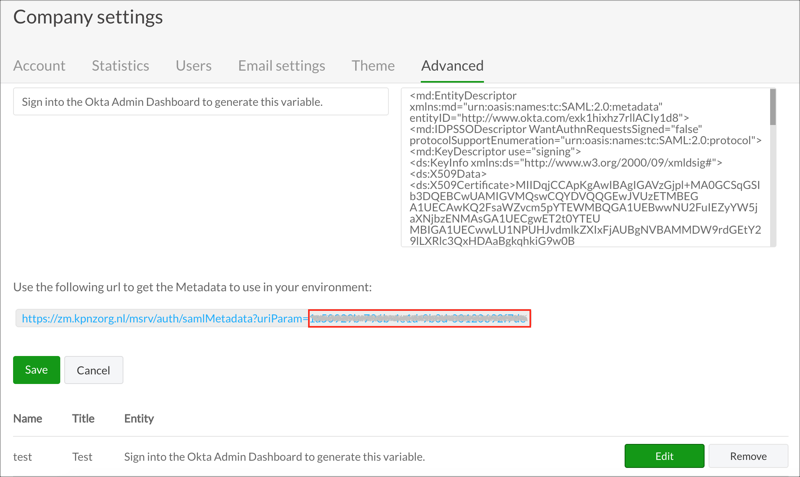Click inside the SAML metadata XML text area

pos(585,167)
